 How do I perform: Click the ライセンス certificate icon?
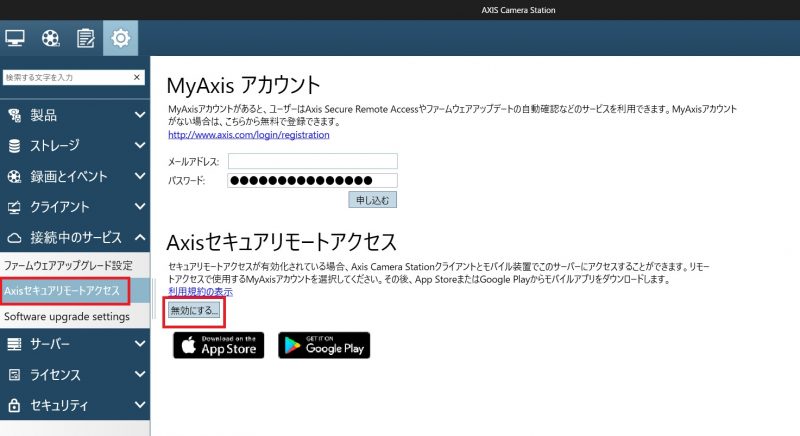pos(14,375)
